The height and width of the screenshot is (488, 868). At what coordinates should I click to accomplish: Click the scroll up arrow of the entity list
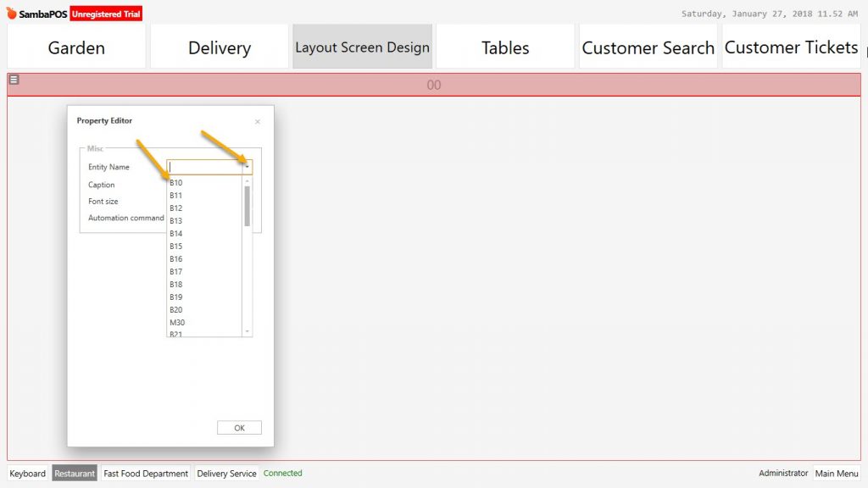[x=247, y=181]
